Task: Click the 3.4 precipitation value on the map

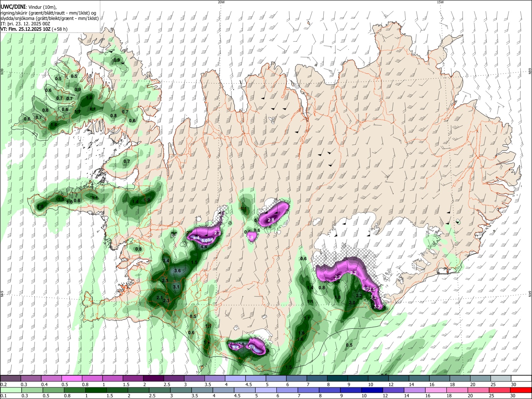Action: tap(166, 261)
